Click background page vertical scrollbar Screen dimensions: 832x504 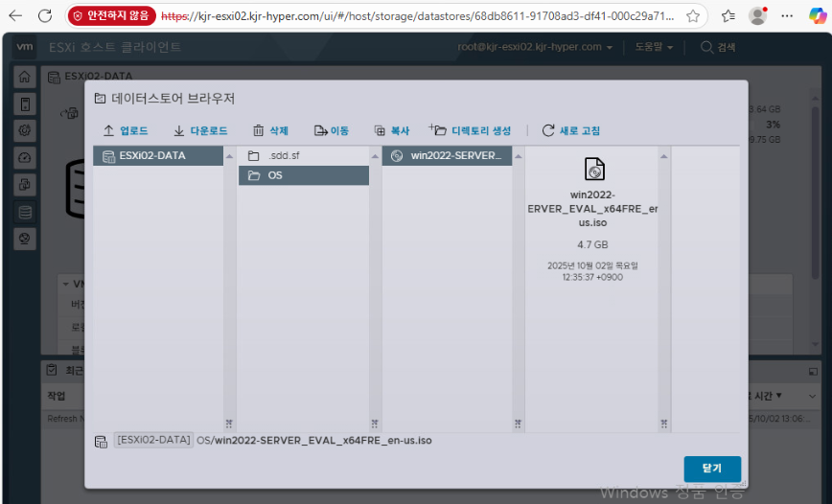[x=815, y=192]
